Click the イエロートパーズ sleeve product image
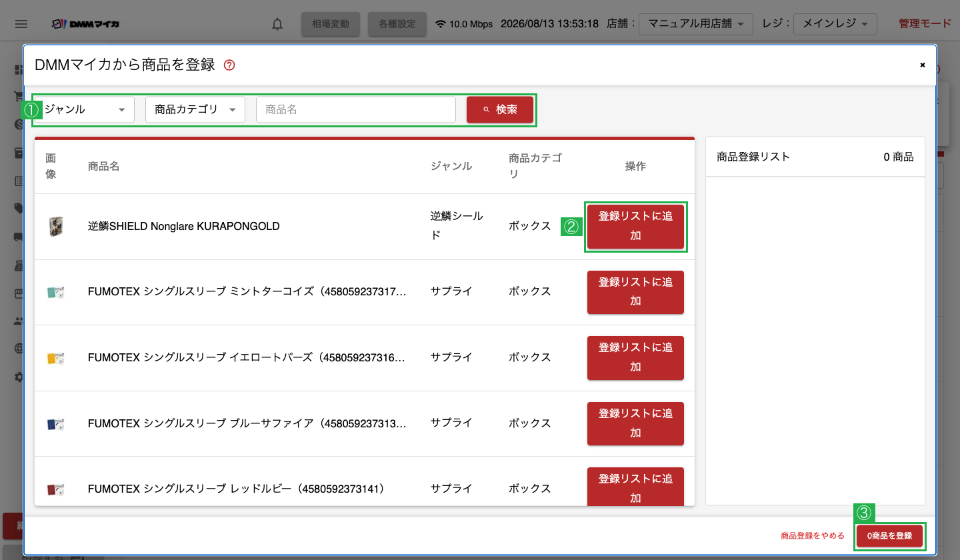 point(56,358)
